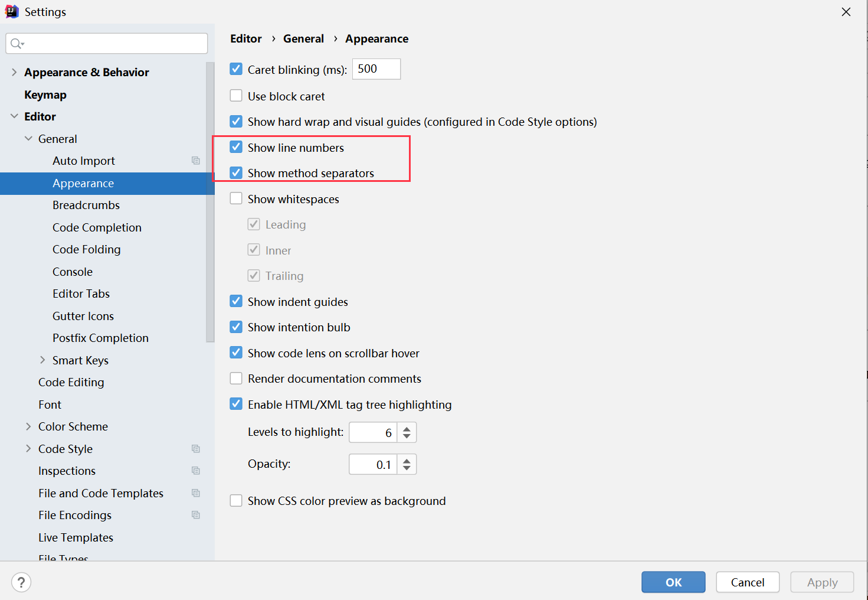Toggle the Caret blinking checkbox

pos(236,69)
